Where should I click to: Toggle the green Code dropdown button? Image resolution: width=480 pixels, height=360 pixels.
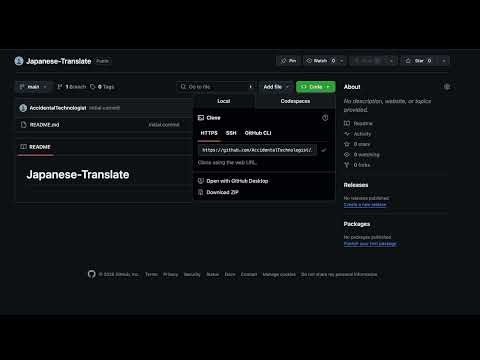[x=315, y=87]
